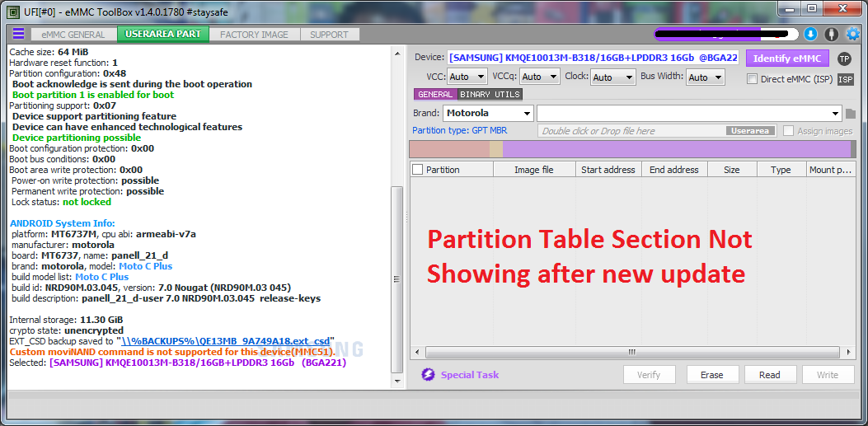The height and width of the screenshot is (426, 868).
Task: Sort by the End address column header
Action: tap(674, 170)
